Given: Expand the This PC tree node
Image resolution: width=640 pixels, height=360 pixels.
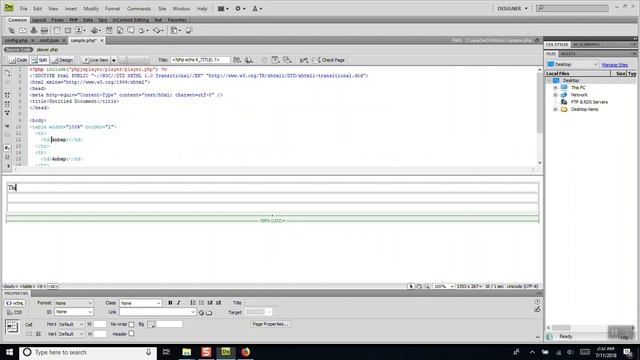Looking at the screenshot, I should pos(555,88).
